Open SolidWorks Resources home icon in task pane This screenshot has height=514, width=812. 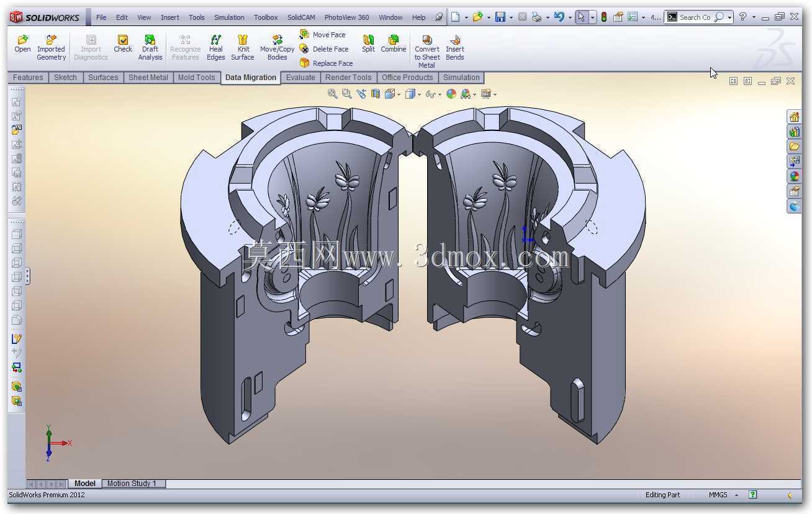794,117
